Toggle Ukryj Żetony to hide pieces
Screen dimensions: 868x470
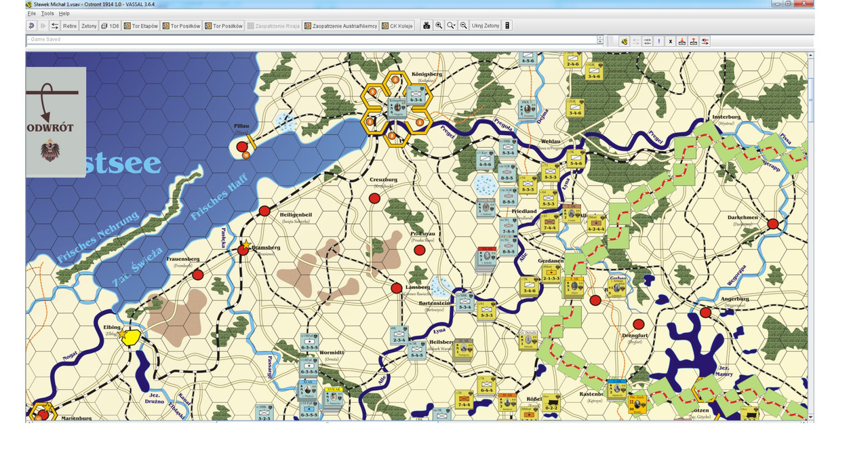tap(486, 26)
